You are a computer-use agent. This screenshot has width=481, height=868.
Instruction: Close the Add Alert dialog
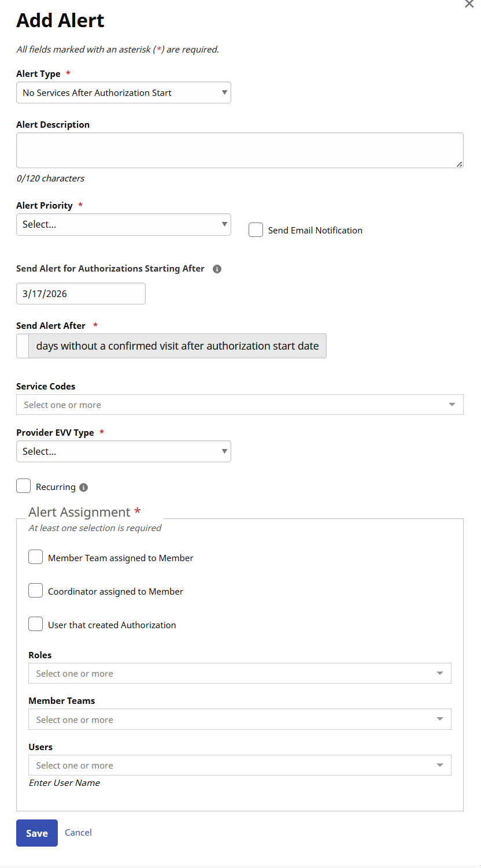[469, 4]
